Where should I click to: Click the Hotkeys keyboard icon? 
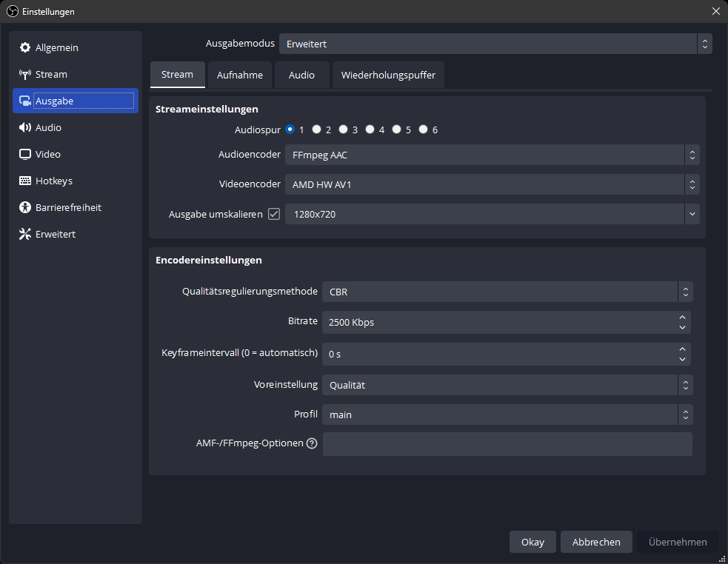(25, 181)
